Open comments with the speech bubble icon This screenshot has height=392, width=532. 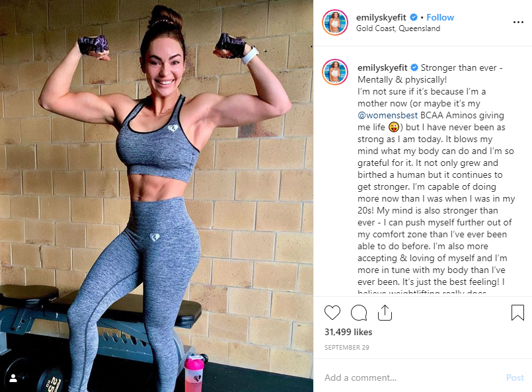pyautogui.click(x=359, y=312)
